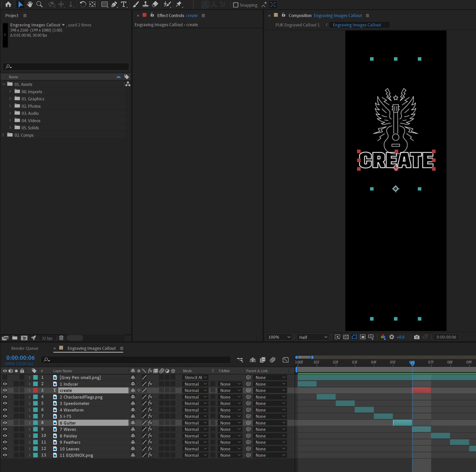Click the Project panel search field
The height and width of the screenshot is (472, 476).
coord(66,67)
